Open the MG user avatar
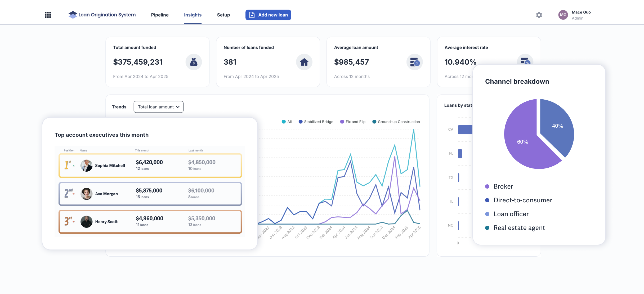 [x=563, y=15]
